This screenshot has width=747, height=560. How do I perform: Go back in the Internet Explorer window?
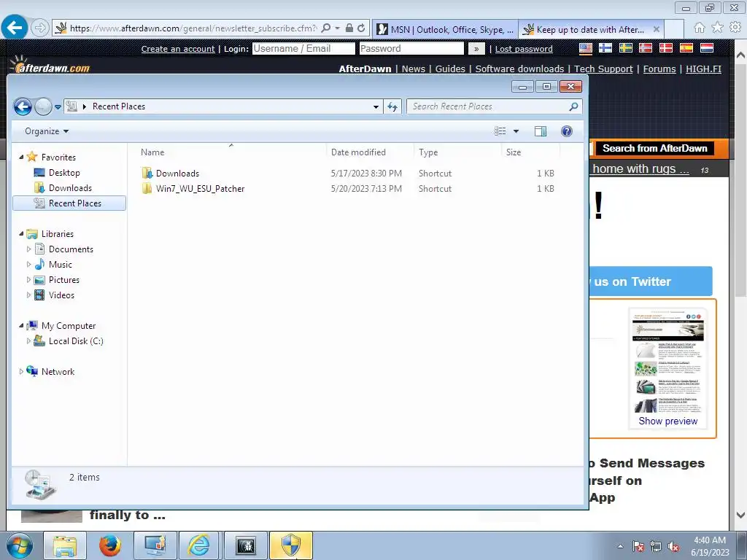15,28
